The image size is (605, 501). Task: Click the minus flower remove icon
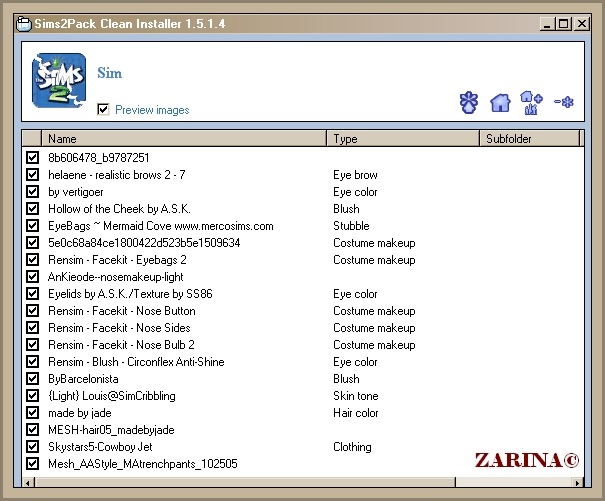tap(564, 102)
